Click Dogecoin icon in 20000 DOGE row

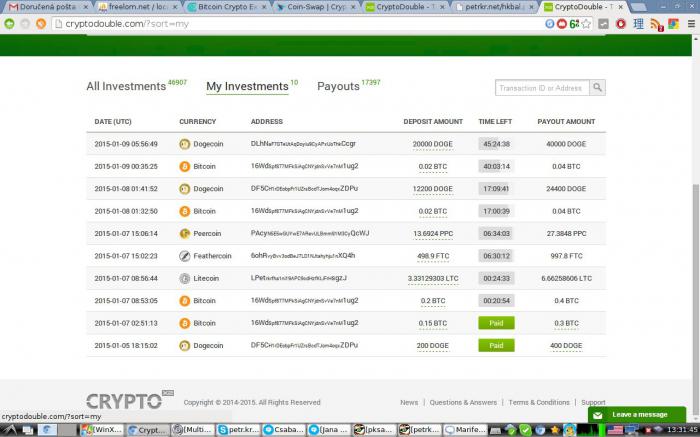[x=184, y=144]
